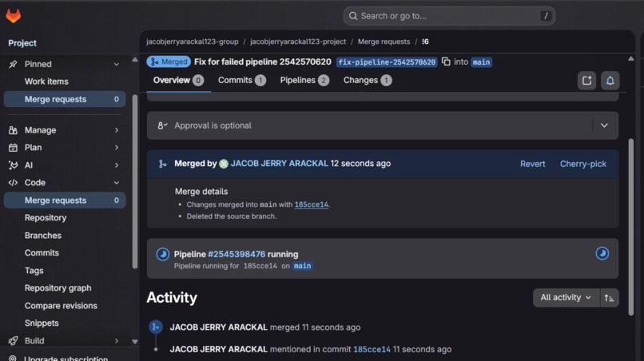Click the Project heading in sidebar

tap(22, 42)
